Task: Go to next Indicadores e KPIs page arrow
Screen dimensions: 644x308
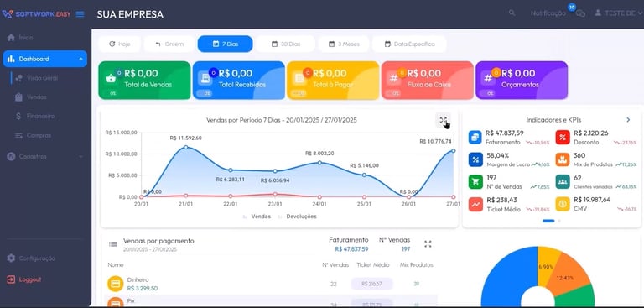Action: 628,120
